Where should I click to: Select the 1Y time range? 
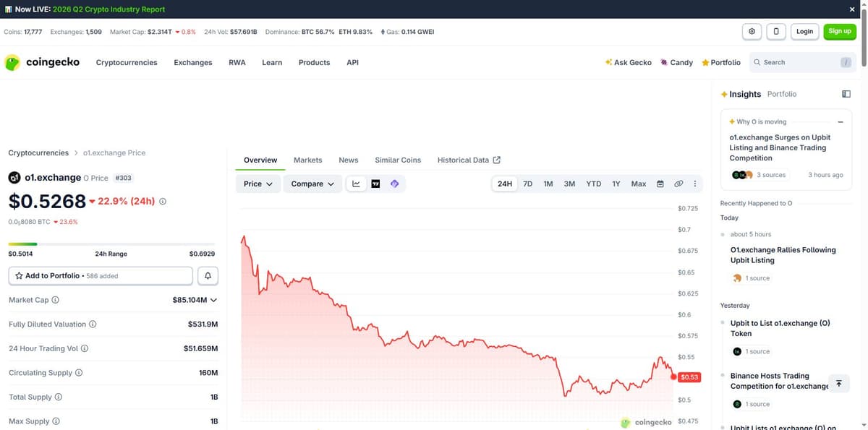[616, 184]
